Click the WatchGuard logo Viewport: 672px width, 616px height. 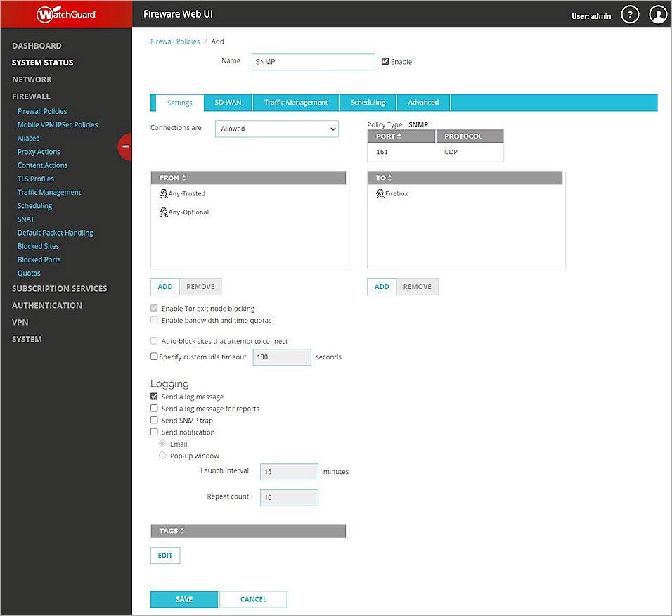[x=66, y=14]
